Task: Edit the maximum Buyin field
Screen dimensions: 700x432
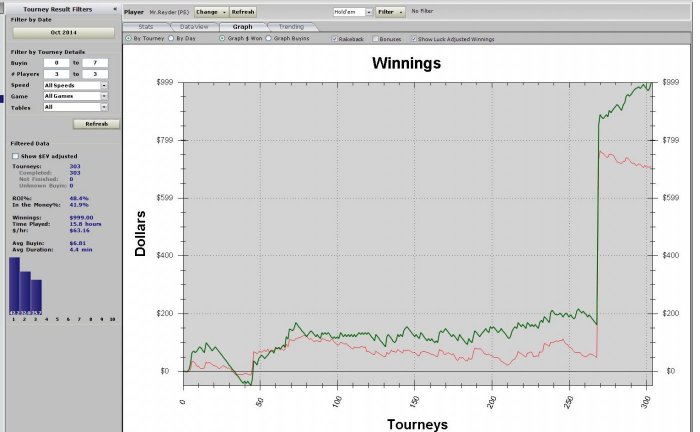Action: coord(95,63)
